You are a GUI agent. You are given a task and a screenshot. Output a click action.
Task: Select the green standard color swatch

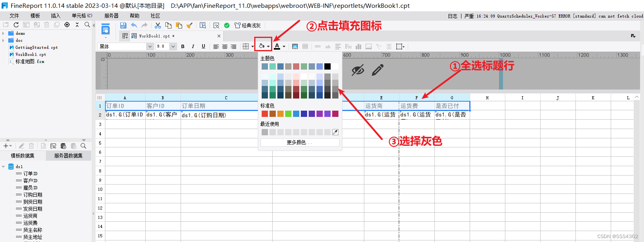pos(288,114)
